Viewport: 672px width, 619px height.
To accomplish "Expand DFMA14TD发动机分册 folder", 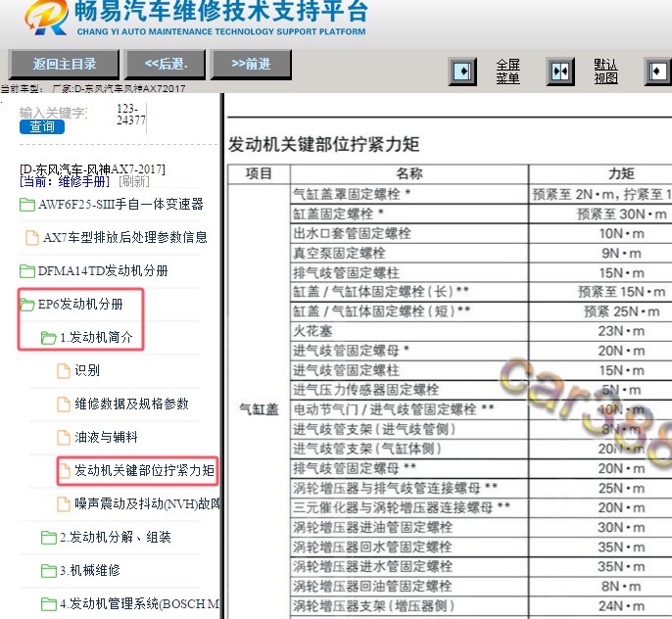I will point(103,270).
